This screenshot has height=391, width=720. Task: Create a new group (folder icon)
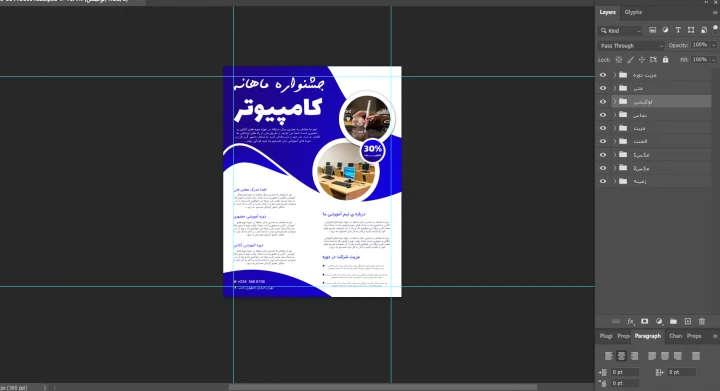click(673, 322)
